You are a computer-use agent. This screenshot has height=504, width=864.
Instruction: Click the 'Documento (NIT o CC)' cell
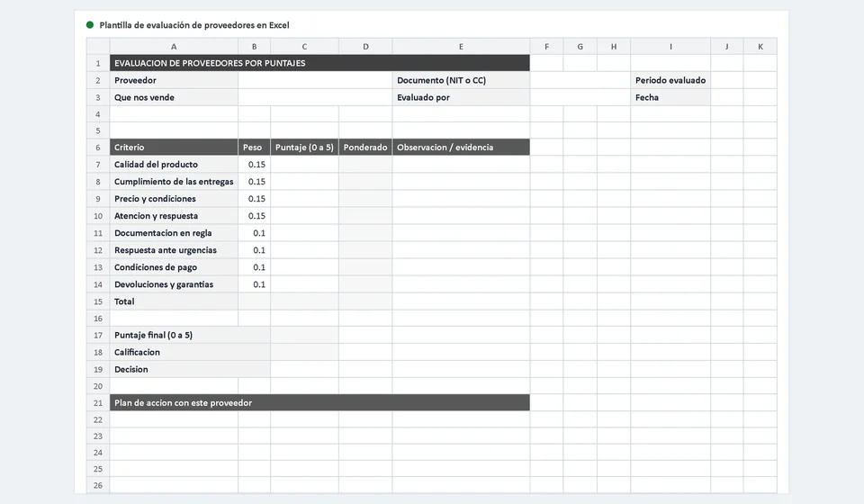pyautogui.click(x=461, y=80)
